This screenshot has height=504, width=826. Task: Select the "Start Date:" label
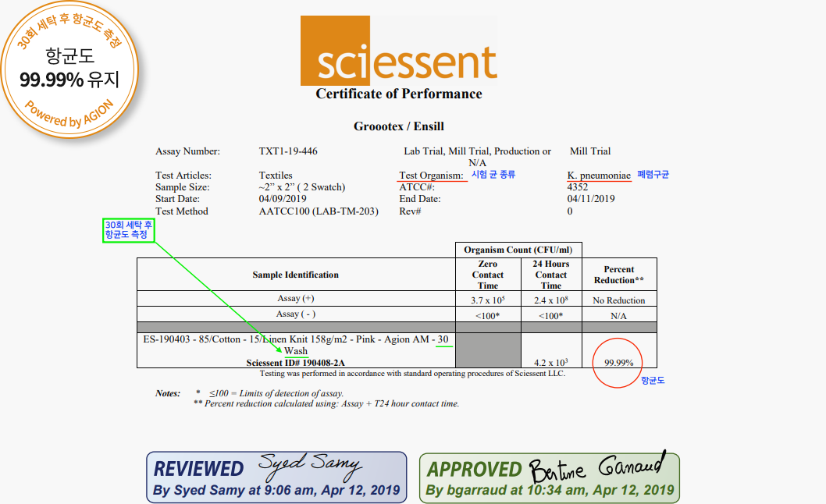177,199
